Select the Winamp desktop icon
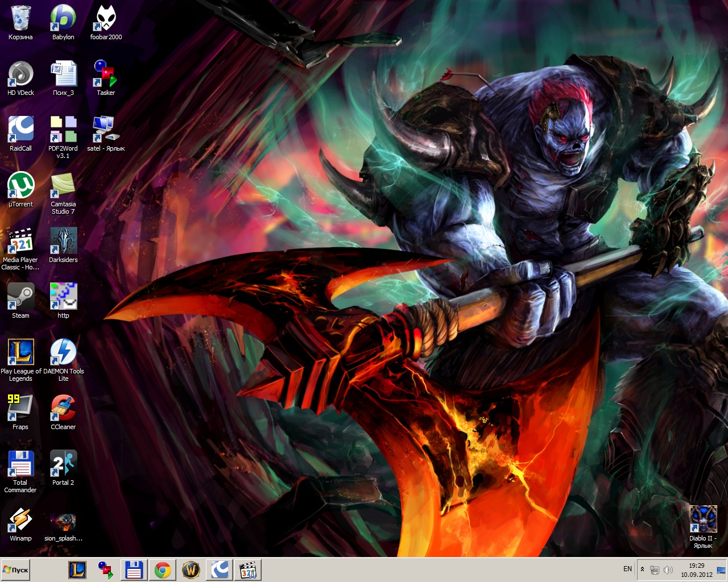The image size is (728, 582). tap(20, 524)
